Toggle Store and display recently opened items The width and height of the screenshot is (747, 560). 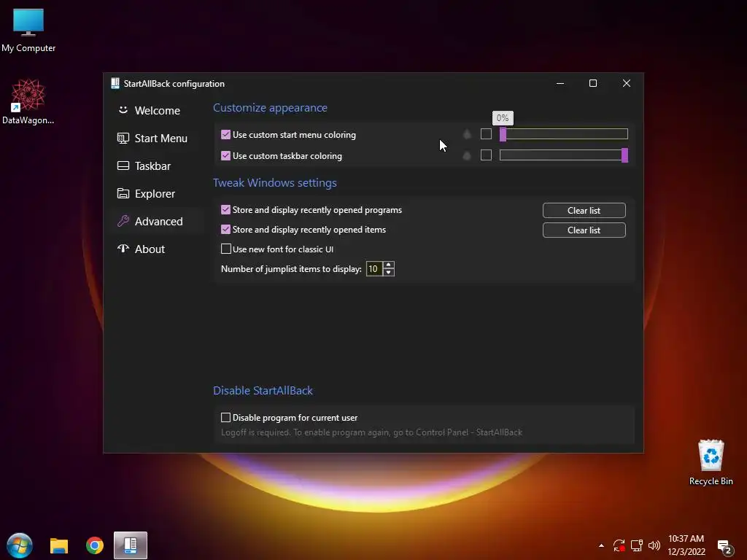(226, 229)
